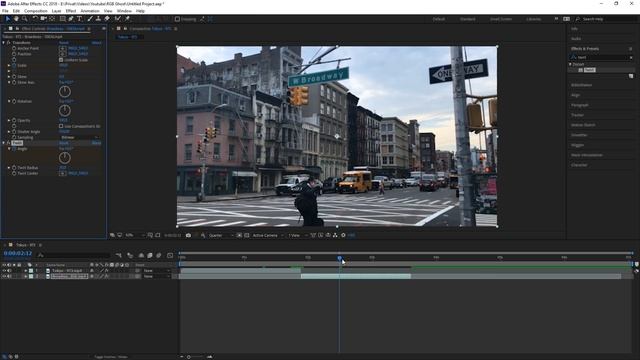Select the Roto Brush tool
The width and height of the screenshot is (640, 360).
click(x=118, y=19)
